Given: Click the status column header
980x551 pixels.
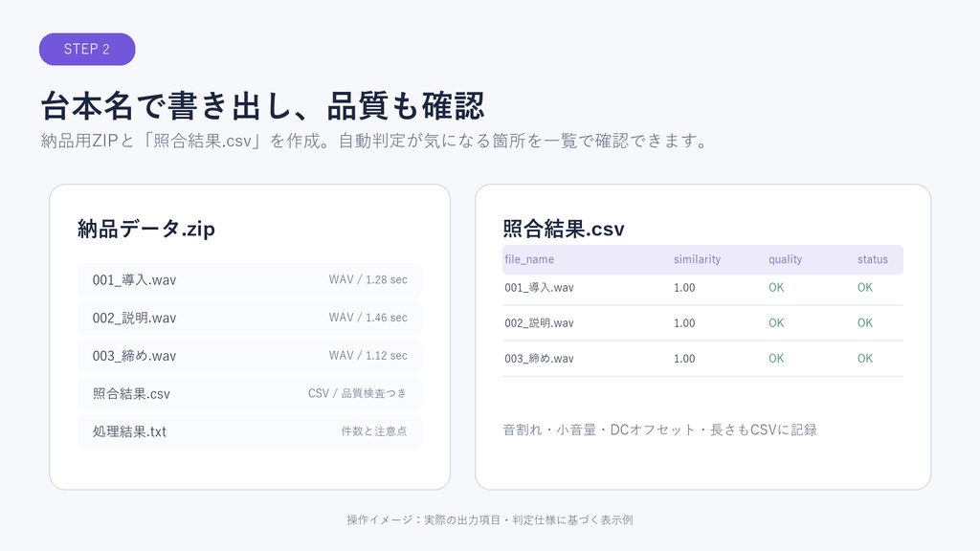Looking at the screenshot, I should [x=873, y=259].
